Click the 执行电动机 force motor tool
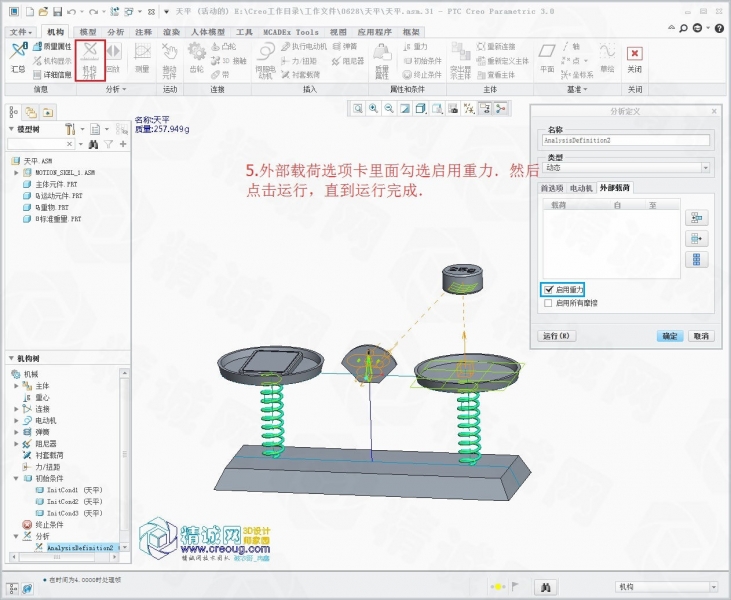This screenshot has width=731, height=600. pyautogui.click(x=303, y=46)
